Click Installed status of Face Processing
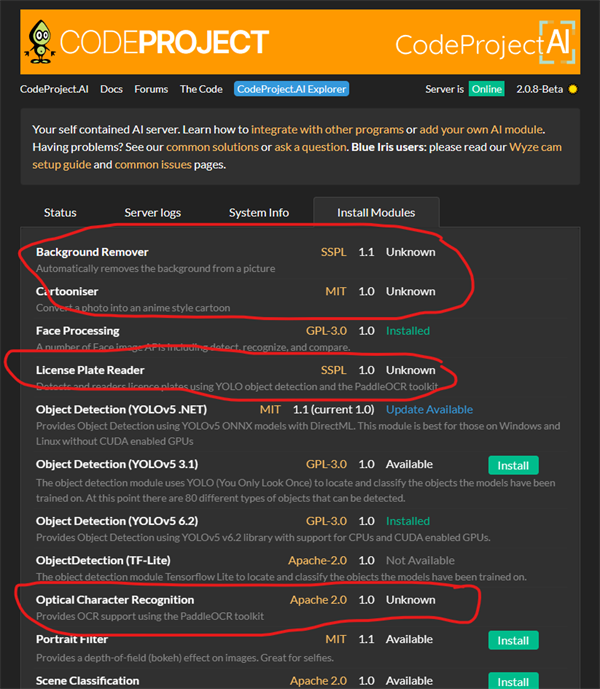The image size is (600, 689). [x=408, y=331]
